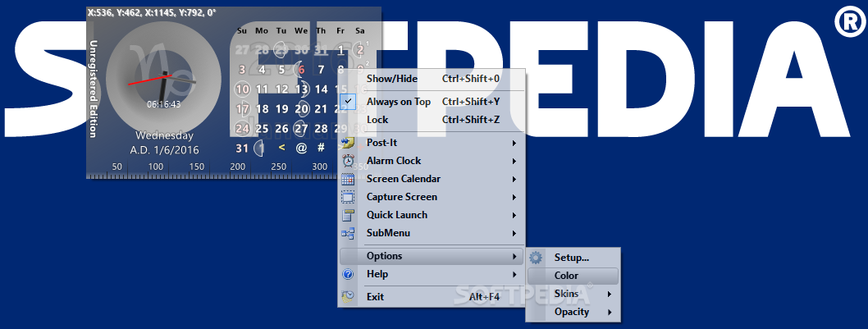Click the ruler mark labeled 250
The height and width of the screenshot is (329, 868).
pyautogui.click(x=278, y=167)
